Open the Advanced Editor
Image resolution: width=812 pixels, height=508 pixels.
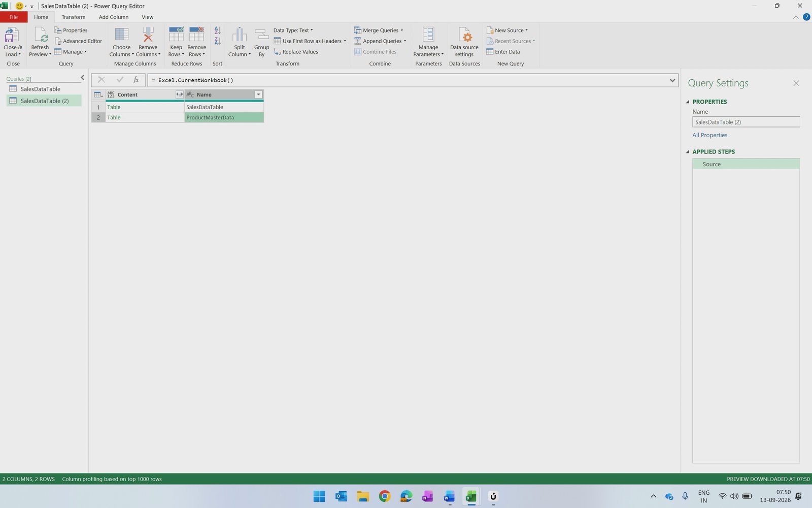[x=78, y=41]
